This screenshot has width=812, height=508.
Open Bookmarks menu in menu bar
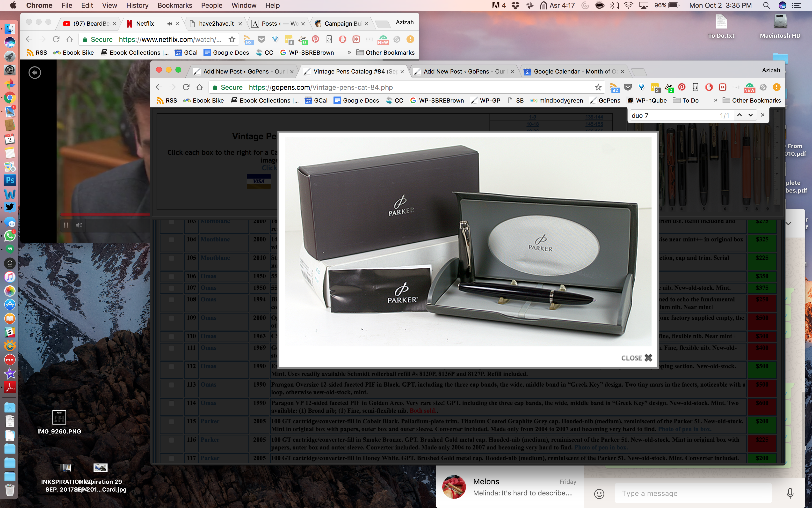(175, 5)
